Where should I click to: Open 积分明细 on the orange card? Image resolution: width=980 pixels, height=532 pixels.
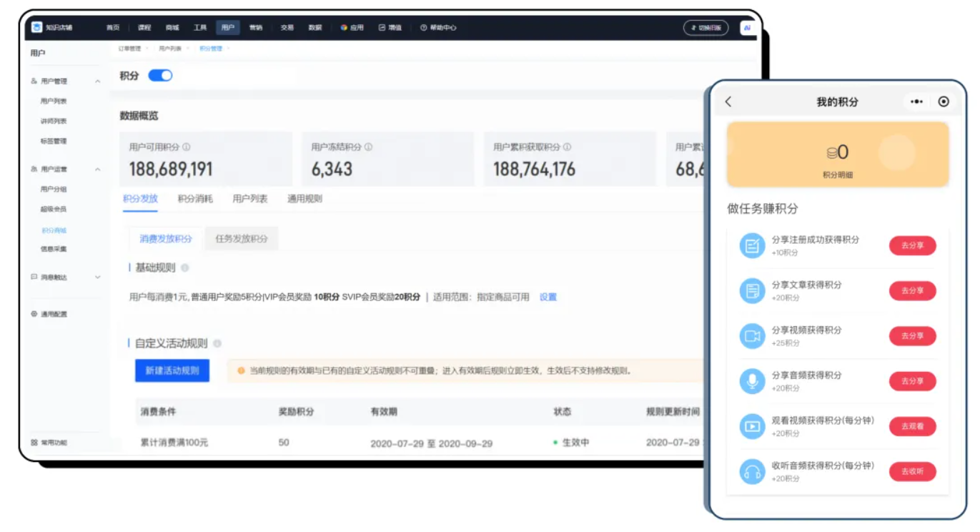tap(838, 175)
